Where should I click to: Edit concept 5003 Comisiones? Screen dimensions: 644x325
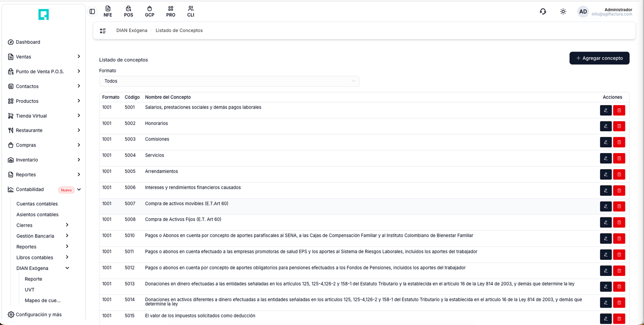tap(606, 142)
